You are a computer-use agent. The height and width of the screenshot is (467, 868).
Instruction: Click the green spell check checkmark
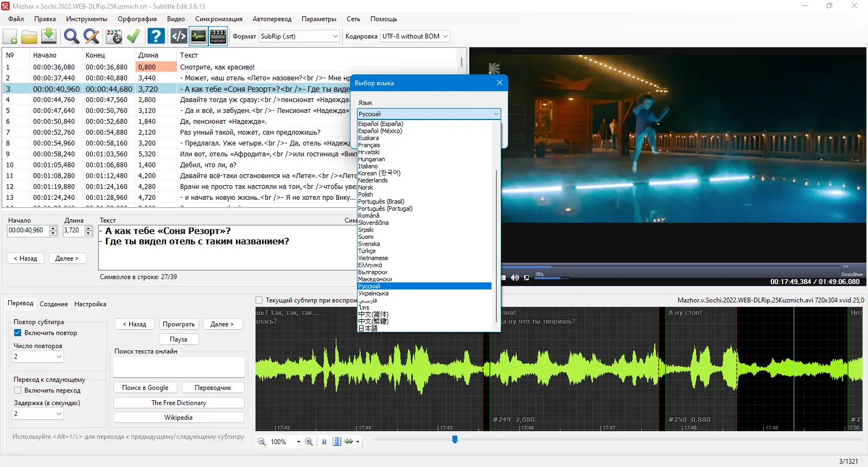[133, 36]
